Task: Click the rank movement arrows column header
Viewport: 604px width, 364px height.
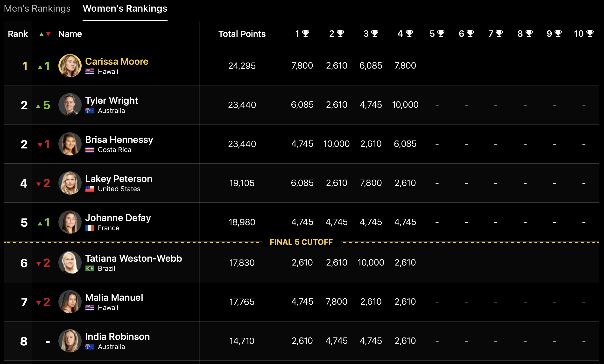Action: [45, 34]
